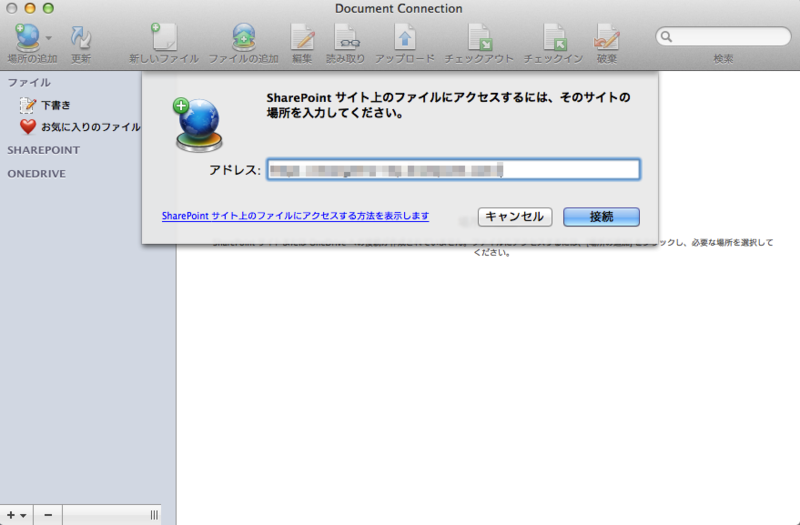Click the globe icon in the dialog
The height and width of the screenshot is (525, 800).
(x=198, y=125)
